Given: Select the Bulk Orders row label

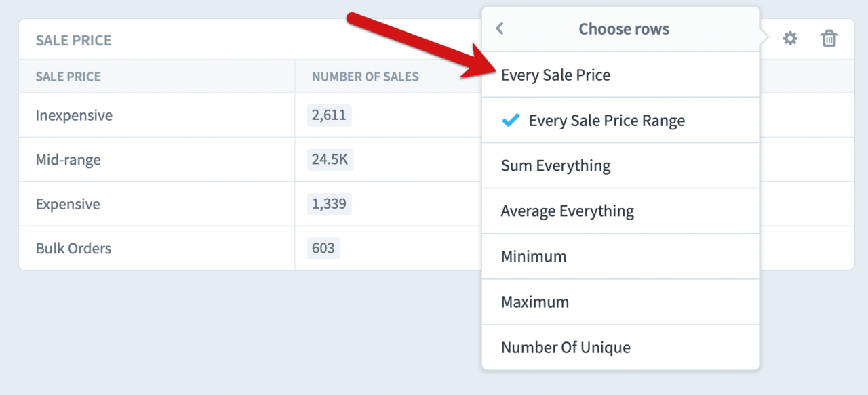Looking at the screenshot, I should [x=73, y=248].
